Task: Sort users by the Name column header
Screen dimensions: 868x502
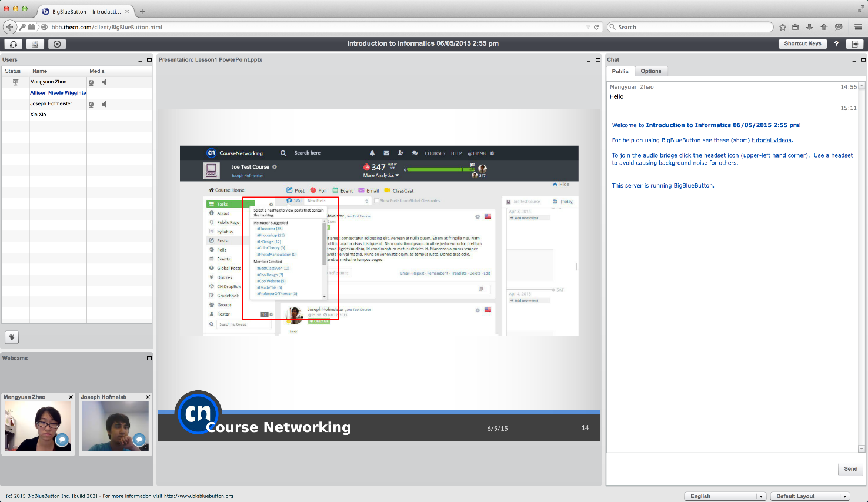Action: click(x=58, y=71)
